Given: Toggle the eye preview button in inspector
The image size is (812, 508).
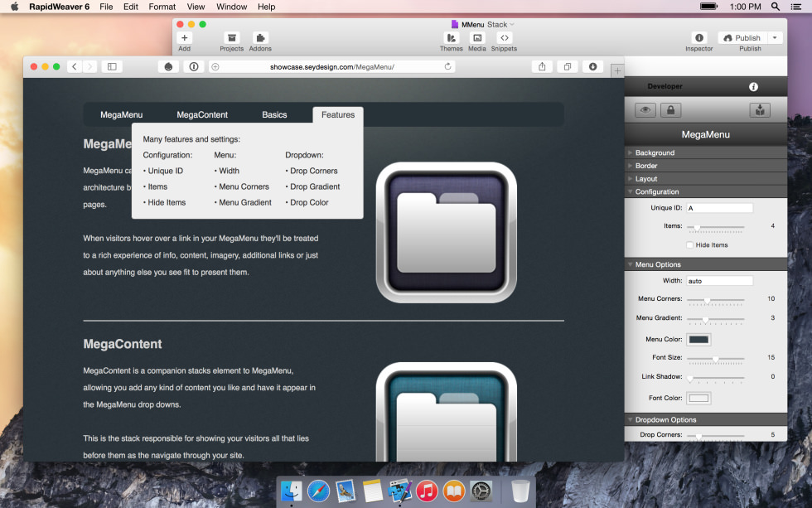Looking at the screenshot, I should (x=645, y=109).
